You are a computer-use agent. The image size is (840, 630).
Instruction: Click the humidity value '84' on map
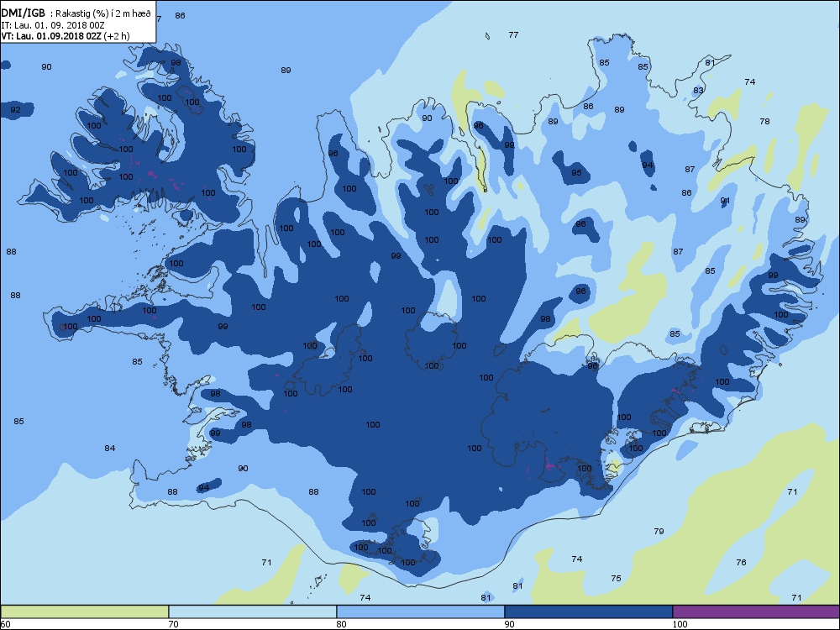tap(110, 449)
